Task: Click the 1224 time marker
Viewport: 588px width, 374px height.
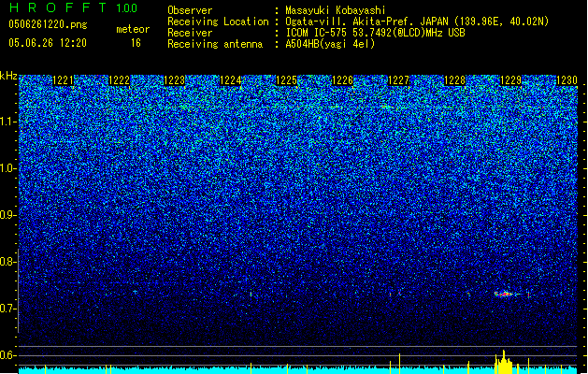Action: click(x=230, y=80)
